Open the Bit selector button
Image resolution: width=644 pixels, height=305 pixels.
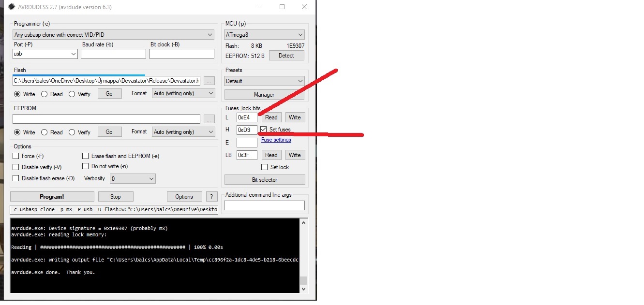(x=265, y=180)
